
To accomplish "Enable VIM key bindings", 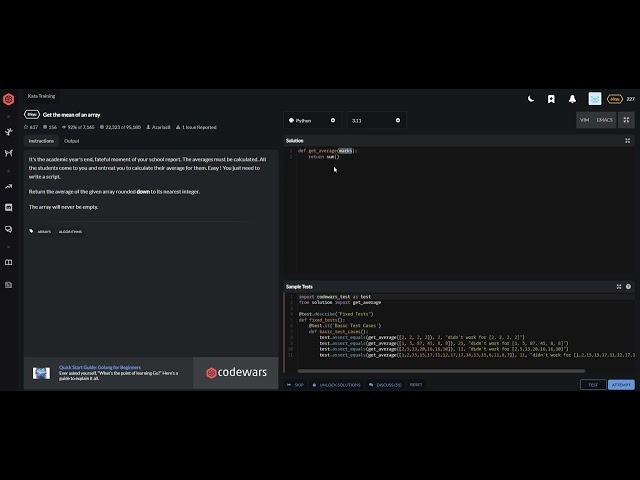I will pos(584,120).
